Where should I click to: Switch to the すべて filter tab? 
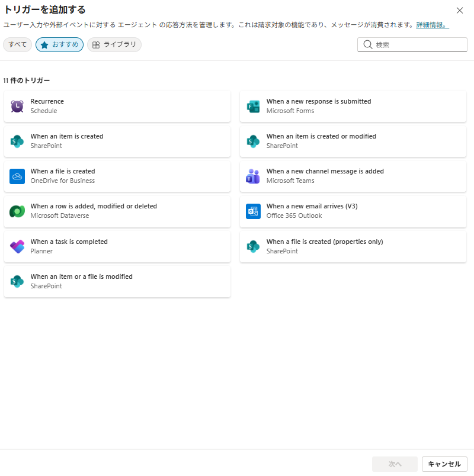pyautogui.click(x=17, y=44)
